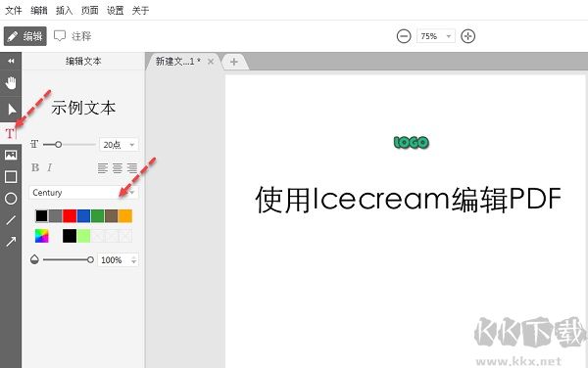Pick the black color swatch
This screenshot has height=368, width=588.
pos(41,216)
